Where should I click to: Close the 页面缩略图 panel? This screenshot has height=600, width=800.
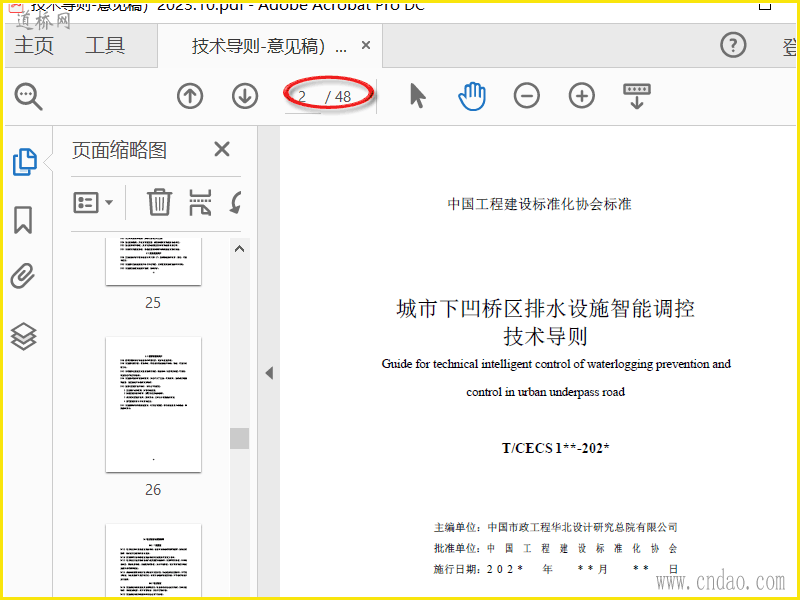222,149
